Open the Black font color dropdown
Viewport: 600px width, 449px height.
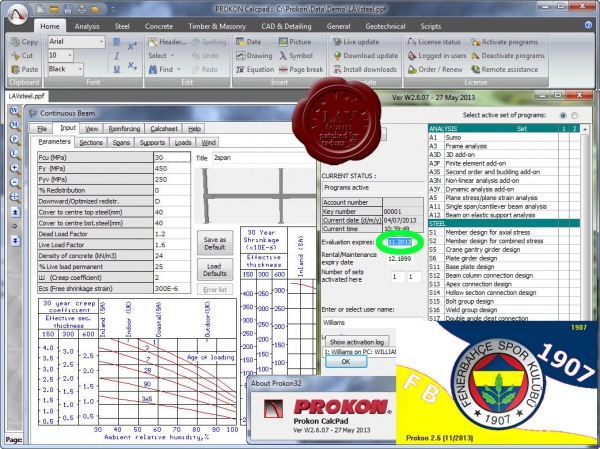(x=80, y=69)
